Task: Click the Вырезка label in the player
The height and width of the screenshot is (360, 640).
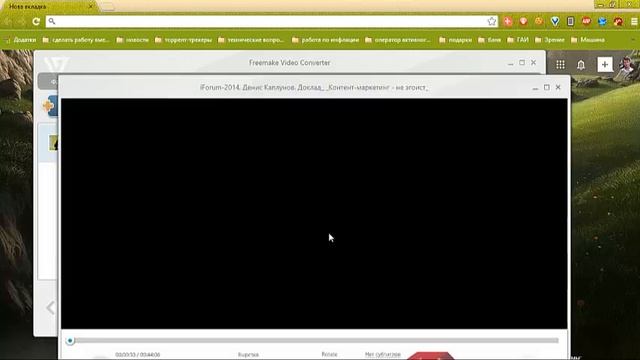Action: [x=248, y=355]
